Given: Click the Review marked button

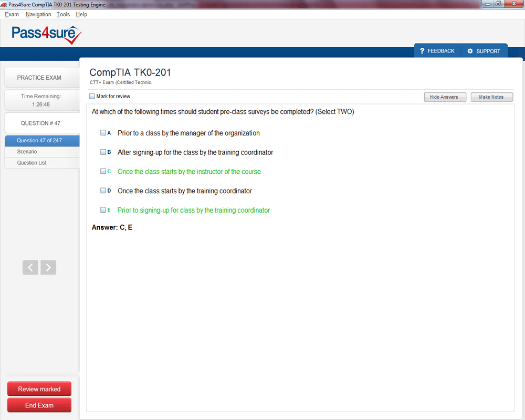Looking at the screenshot, I should pos(39,389).
